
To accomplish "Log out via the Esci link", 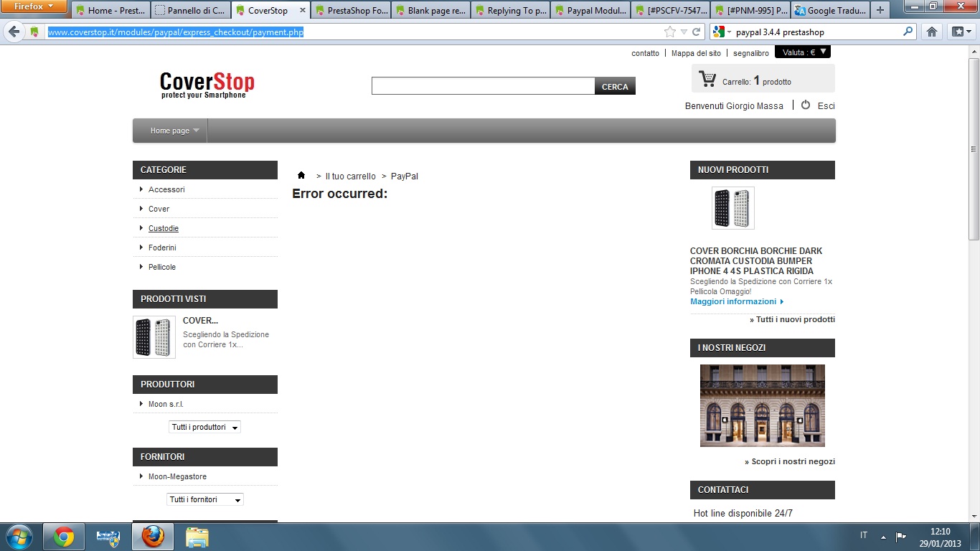I will pyautogui.click(x=826, y=105).
